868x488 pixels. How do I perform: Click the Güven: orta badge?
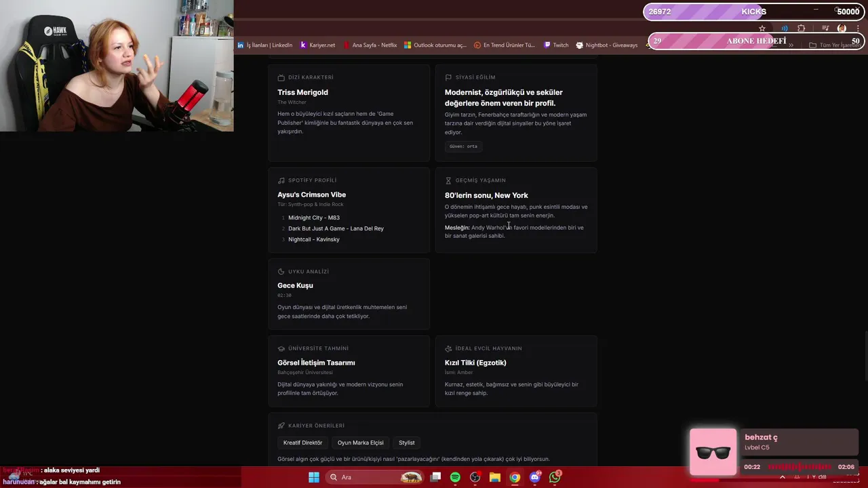tap(463, 146)
